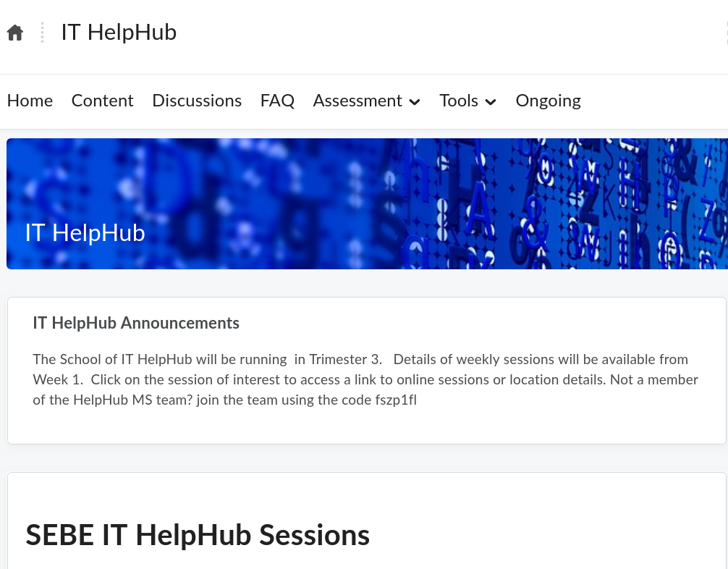Click the dotted breadcrumb divider icon
Screen dimensions: 728x569
pyautogui.click(x=42, y=33)
